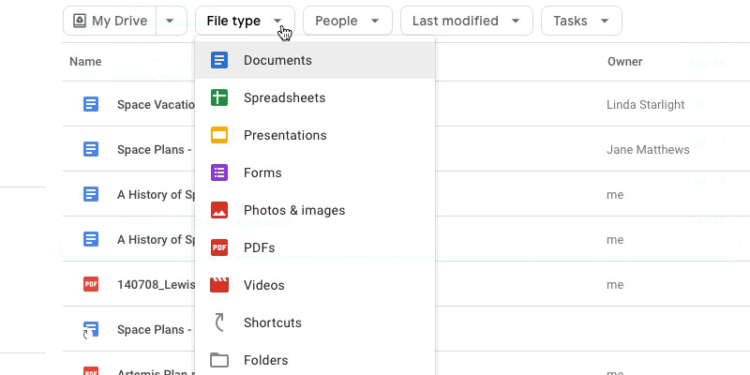Filter by Forms file type
Screen dimensions: 750x375
[x=315, y=173]
